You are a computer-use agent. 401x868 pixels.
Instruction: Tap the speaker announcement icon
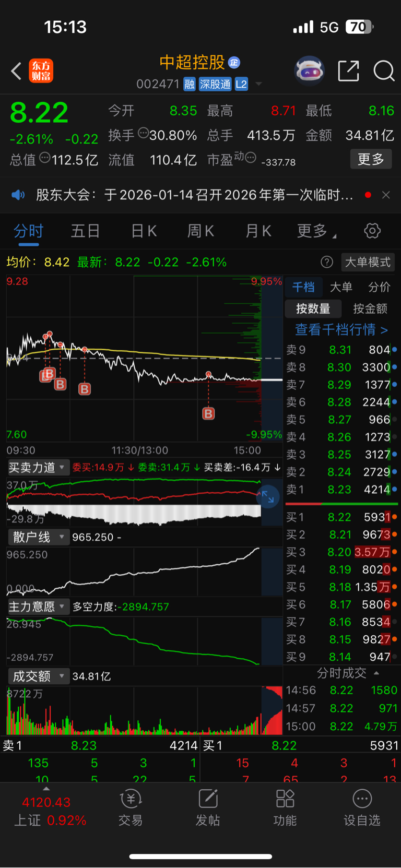click(18, 195)
